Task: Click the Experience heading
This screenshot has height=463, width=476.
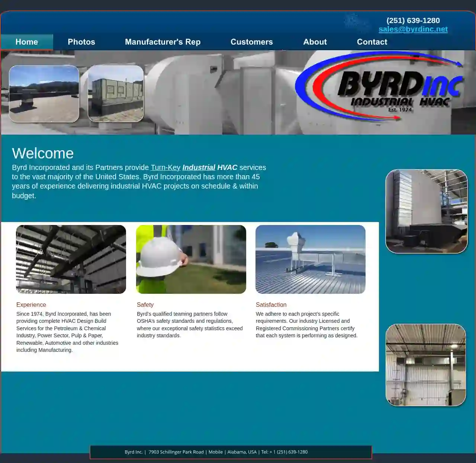Action: coord(31,305)
